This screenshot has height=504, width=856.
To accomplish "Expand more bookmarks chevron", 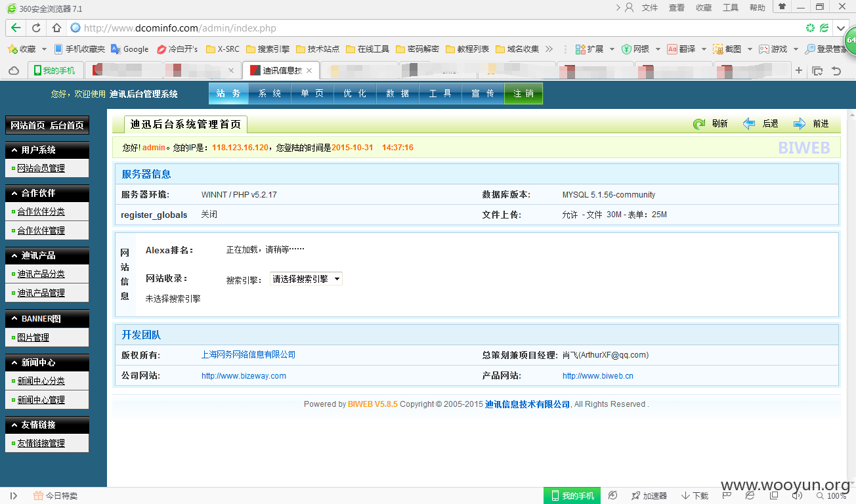I will click(x=549, y=49).
